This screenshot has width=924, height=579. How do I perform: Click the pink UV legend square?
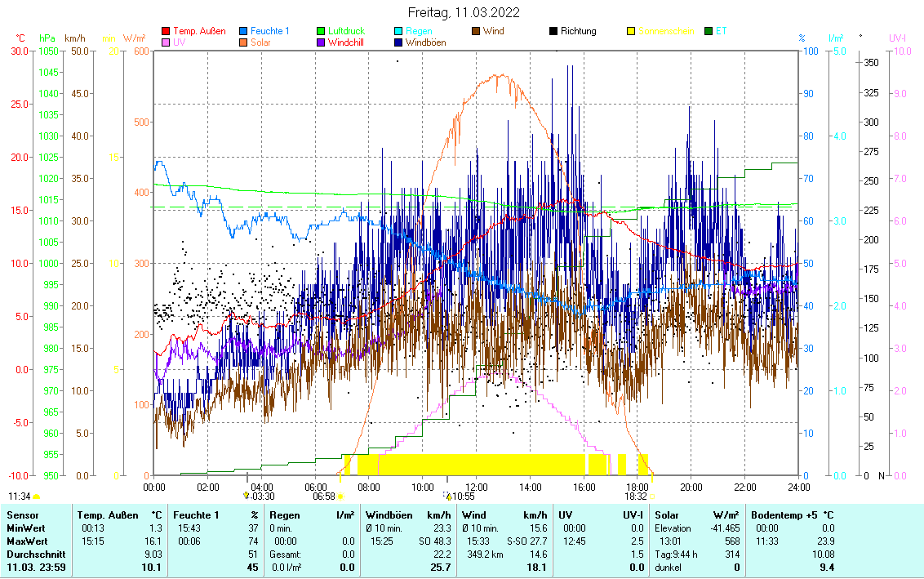pos(167,42)
